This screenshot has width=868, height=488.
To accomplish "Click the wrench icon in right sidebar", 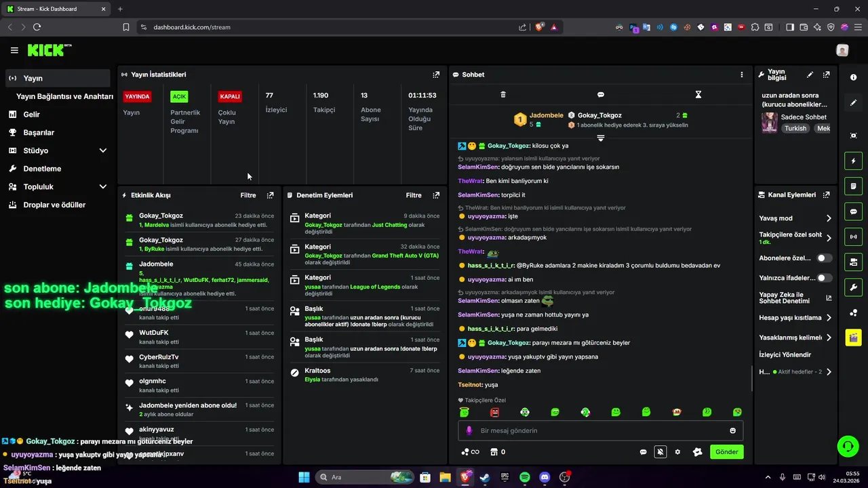I will point(853,287).
